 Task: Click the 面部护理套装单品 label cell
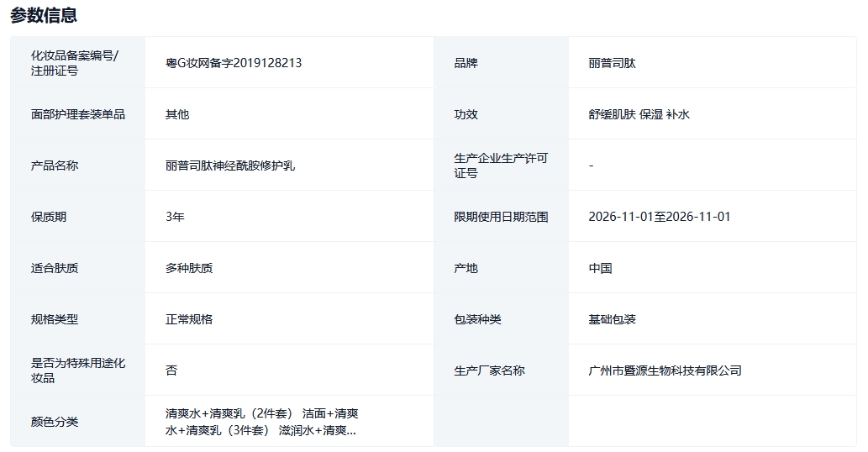[78, 114]
